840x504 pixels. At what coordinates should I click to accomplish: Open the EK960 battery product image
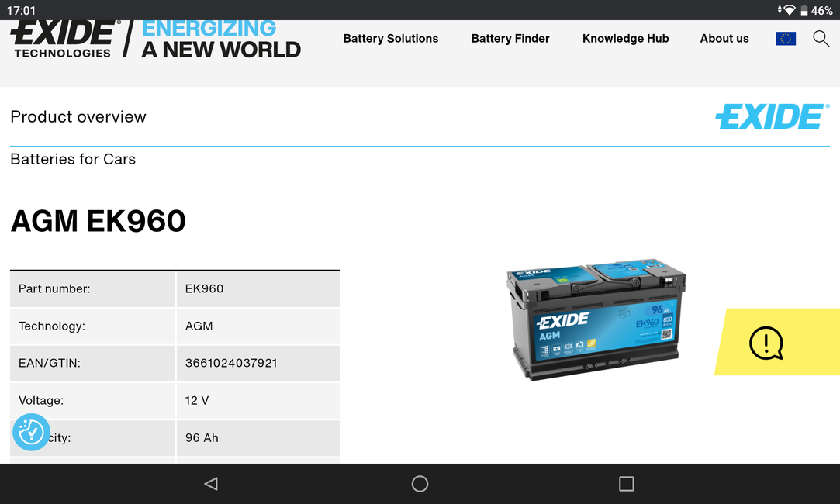(x=596, y=319)
